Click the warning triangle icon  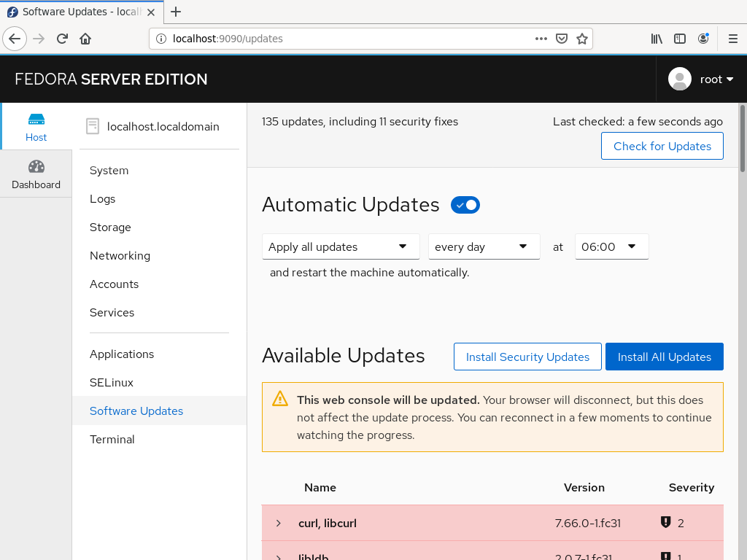tap(280, 399)
